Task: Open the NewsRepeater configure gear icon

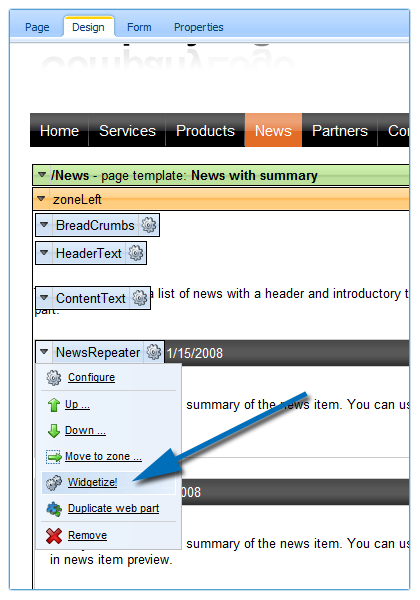Action: coord(154,352)
